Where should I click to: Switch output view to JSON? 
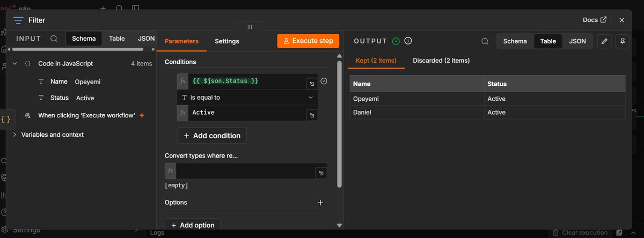point(577,41)
